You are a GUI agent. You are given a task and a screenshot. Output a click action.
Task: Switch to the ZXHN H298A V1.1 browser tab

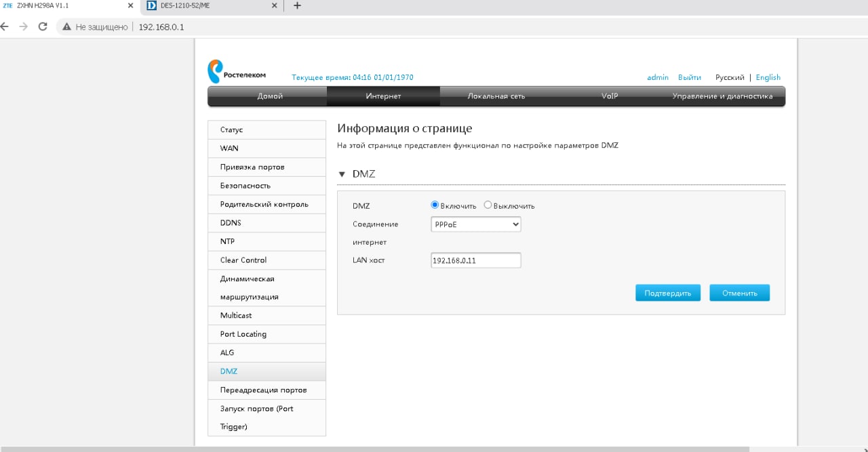pos(69,5)
